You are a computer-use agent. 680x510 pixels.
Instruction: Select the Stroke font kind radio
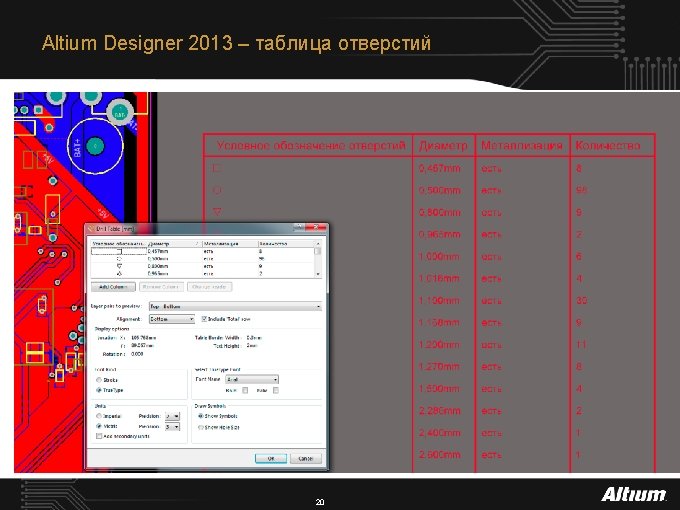pyautogui.click(x=99, y=380)
